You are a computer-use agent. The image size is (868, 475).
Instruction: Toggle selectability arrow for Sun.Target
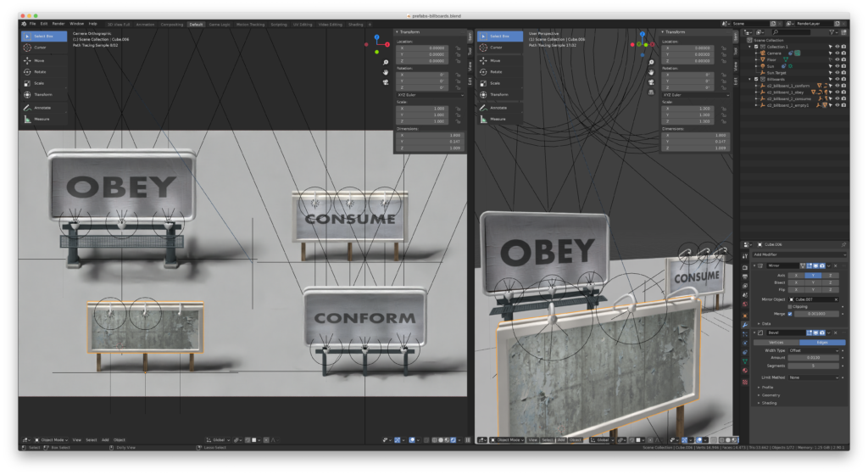tap(831, 73)
